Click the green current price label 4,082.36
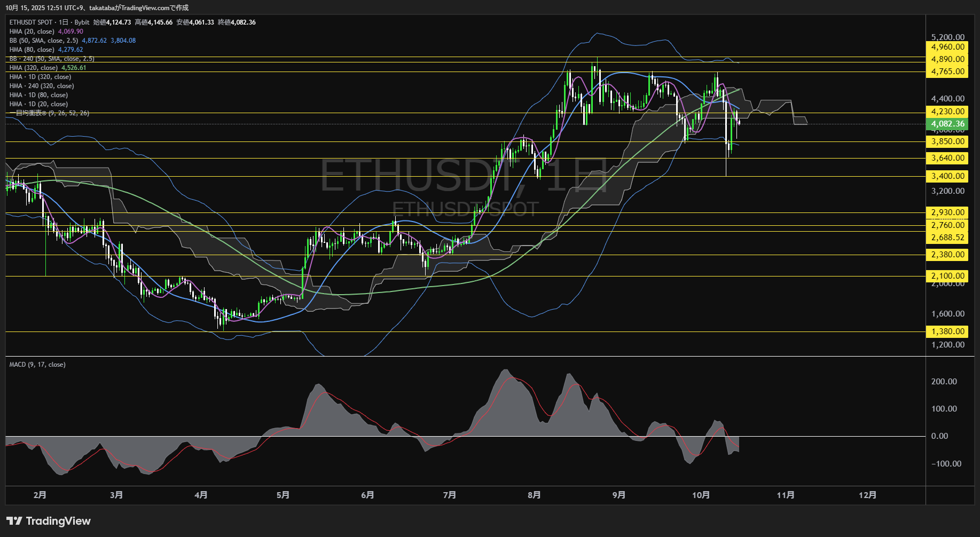 coord(947,124)
